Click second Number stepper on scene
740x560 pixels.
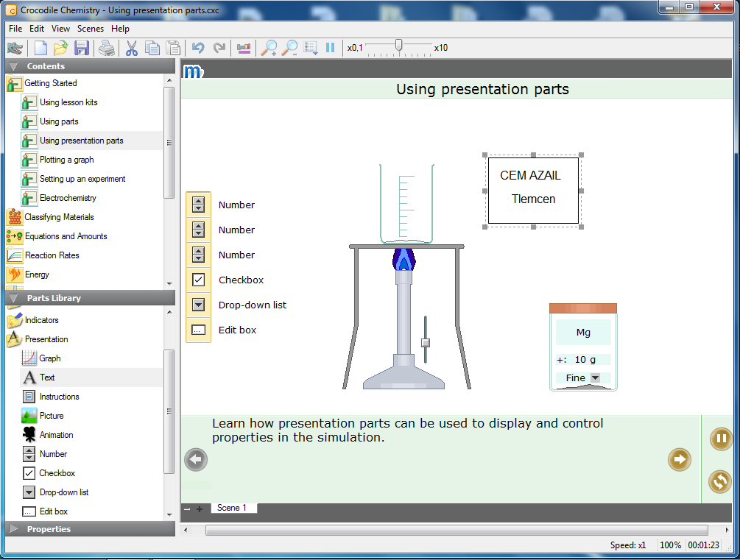point(198,230)
